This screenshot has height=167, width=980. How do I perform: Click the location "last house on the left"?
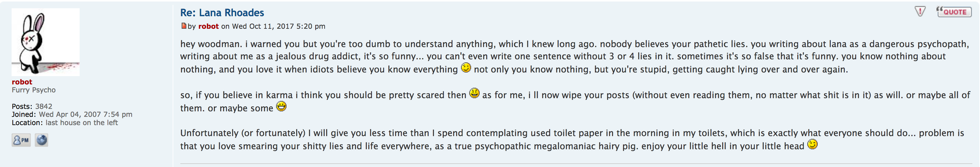(x=81, y=123)
